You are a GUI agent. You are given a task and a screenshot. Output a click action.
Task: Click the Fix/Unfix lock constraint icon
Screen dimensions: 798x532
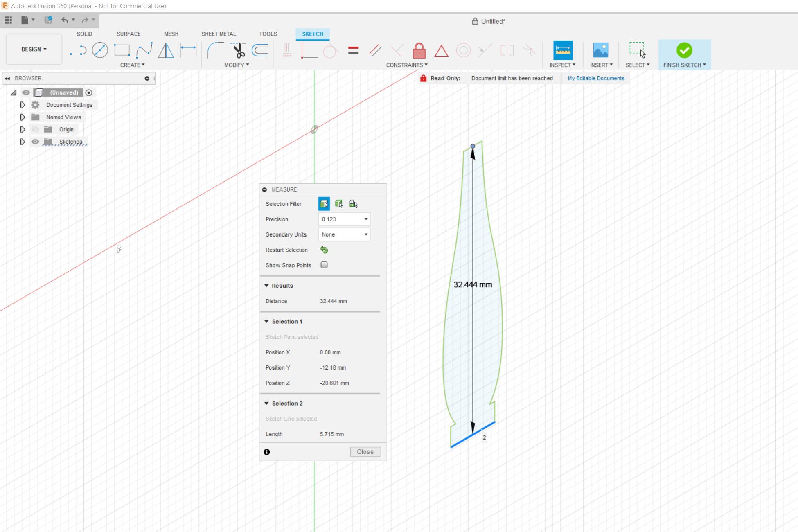point(419,51)
